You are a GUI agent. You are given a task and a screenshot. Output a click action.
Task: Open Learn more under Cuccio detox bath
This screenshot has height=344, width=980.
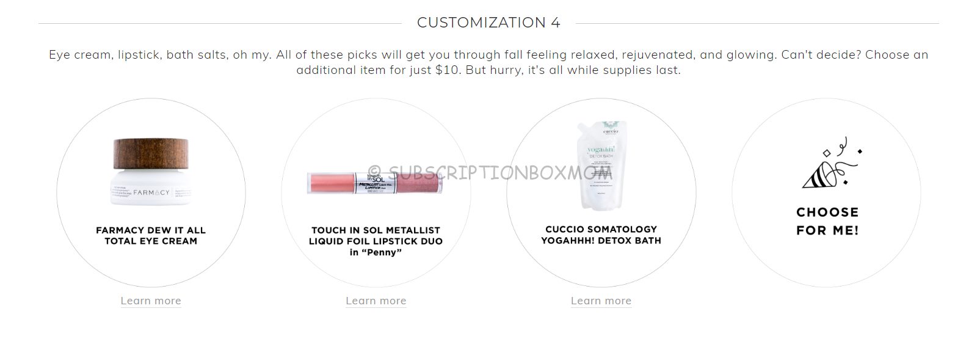pyautogui.click(x=601, y=301)
